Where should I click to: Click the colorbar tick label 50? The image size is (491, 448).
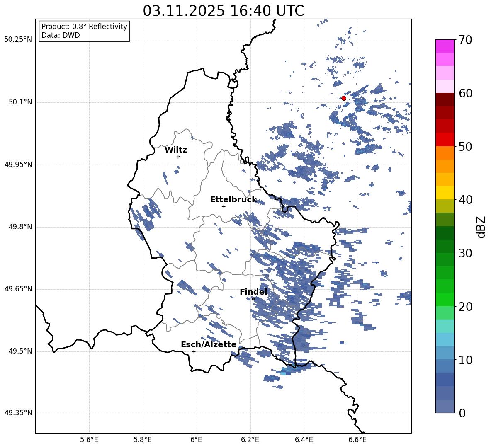(x=466, y=146)
